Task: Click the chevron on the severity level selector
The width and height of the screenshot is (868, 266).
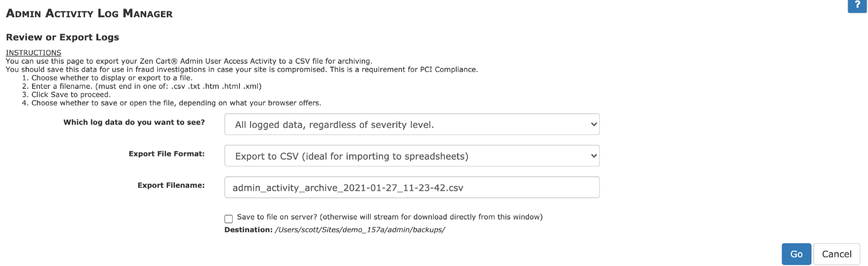Action: click(594, 125)
